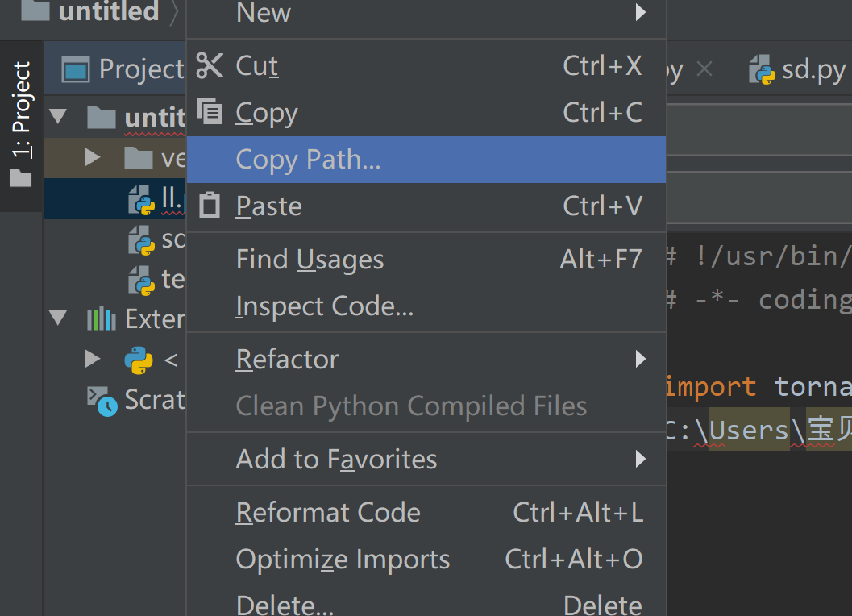
Task: Click the Copy icon in context menu
Action: (x=210, y=112)
